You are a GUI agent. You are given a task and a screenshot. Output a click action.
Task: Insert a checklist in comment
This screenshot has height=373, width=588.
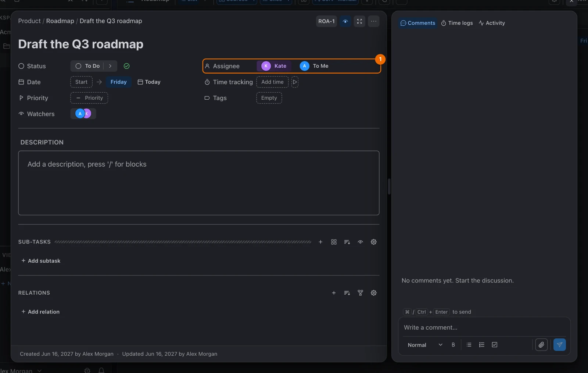(x=495, y=345)
